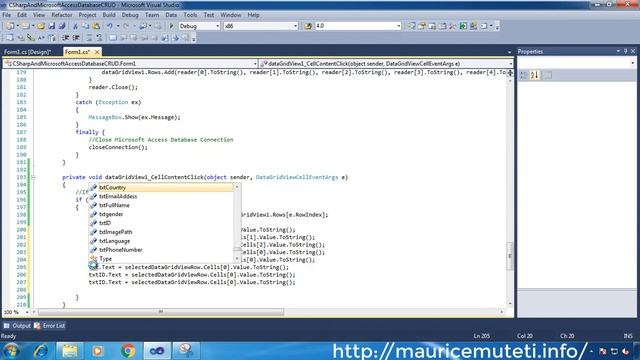640x360 pixels.
Task: Select Type entry in IntelliSense list
Action: tap(161, 259)
